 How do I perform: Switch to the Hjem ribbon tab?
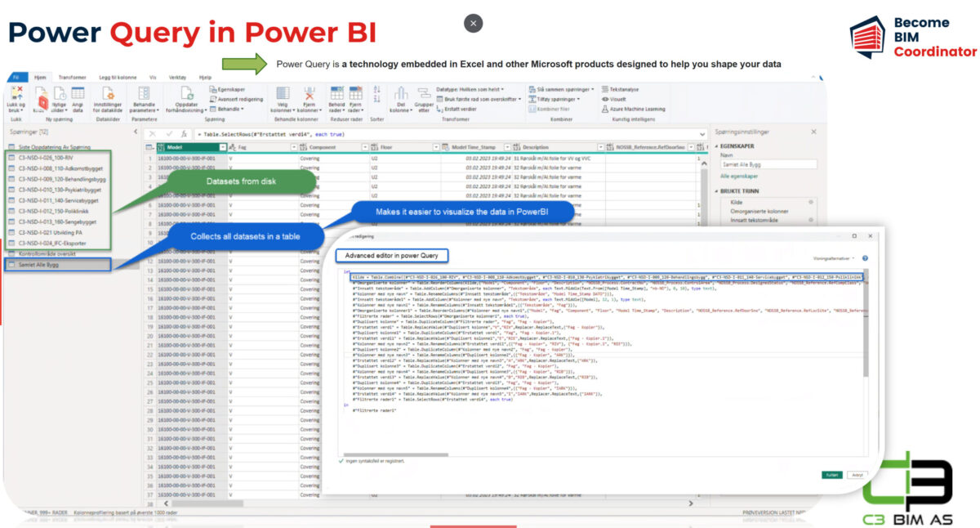point(39,77)
